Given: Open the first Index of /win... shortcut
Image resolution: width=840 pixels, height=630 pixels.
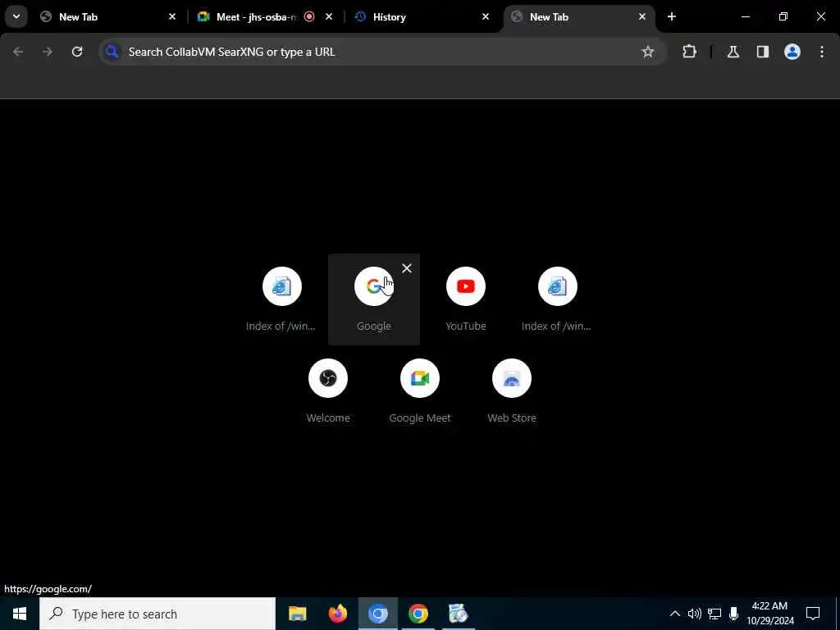Looking at the screenshot, I should (282, 299).
